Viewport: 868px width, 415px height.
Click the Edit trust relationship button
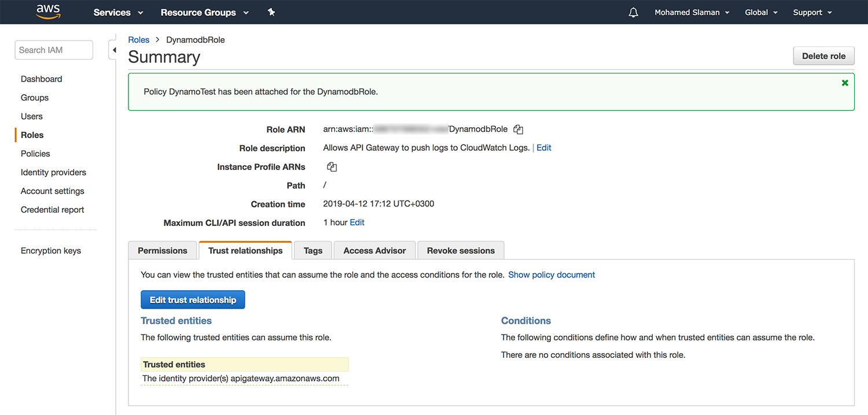tap(193, 299)
